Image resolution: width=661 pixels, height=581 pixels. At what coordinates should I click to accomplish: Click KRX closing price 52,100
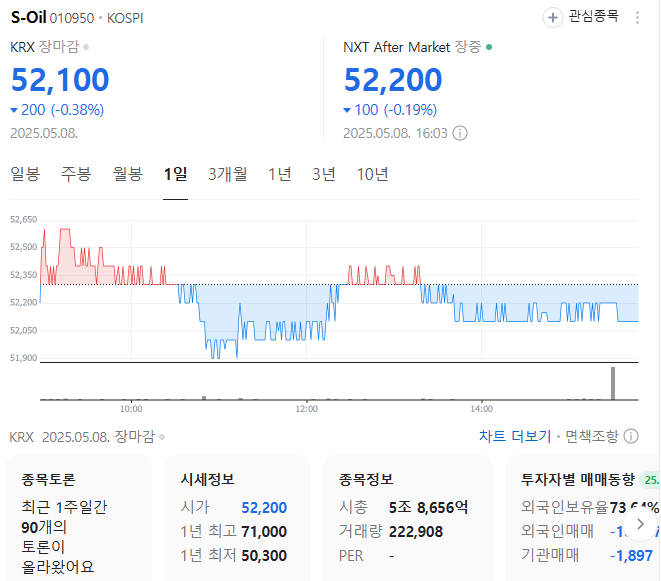tap(60, 80)
